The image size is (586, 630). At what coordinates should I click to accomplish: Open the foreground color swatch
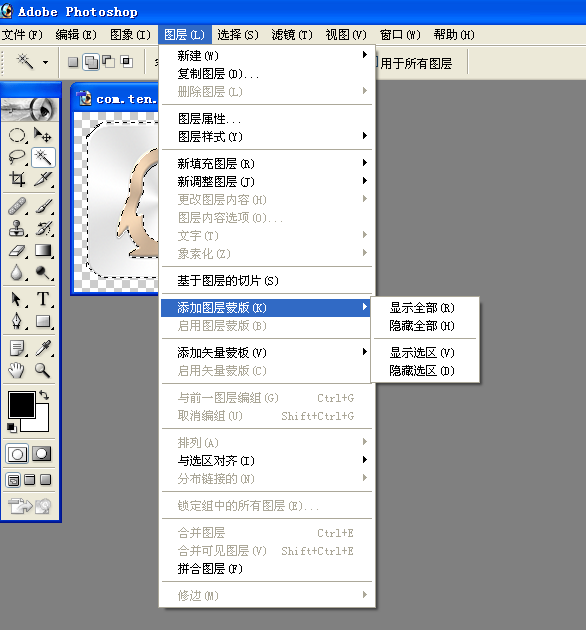tap(22, 405)
